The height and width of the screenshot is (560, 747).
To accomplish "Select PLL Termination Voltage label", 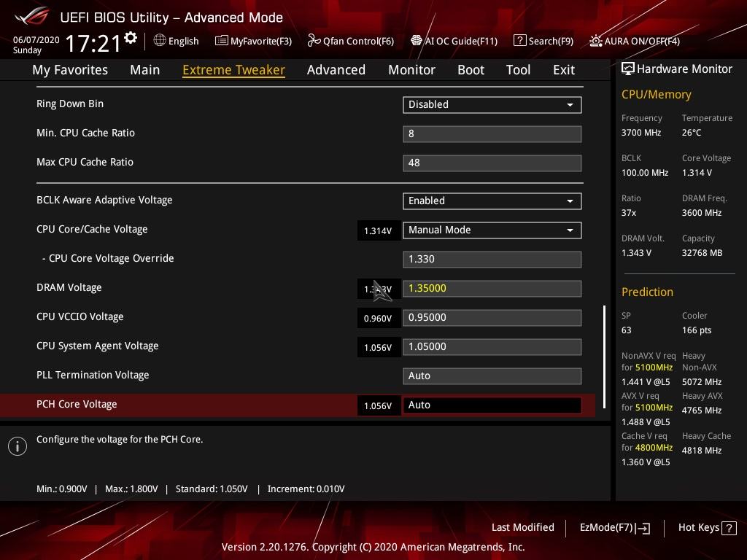I will (x=93, y=375).
